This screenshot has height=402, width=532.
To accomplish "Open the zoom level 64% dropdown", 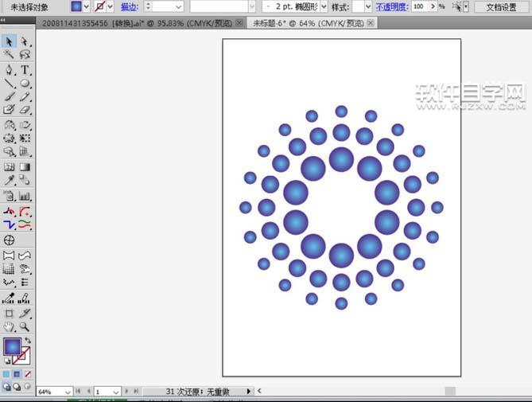I will [x=68, y=392].
